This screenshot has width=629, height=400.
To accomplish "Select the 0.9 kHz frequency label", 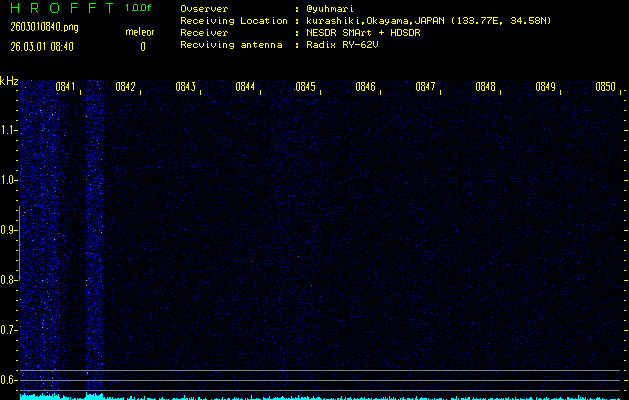I will (9, 230).
